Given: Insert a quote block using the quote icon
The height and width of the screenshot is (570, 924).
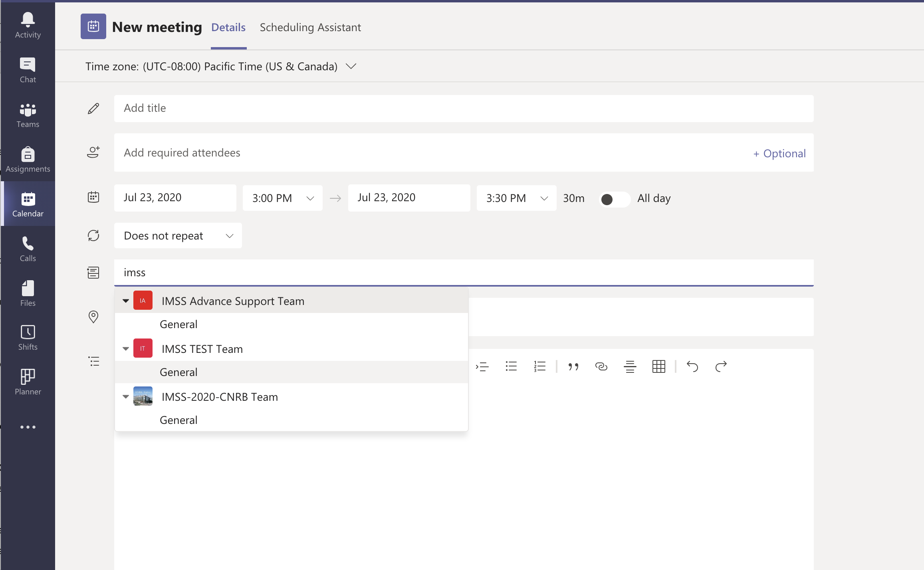Looking at the screenshot, I should (x=573, y=366).
